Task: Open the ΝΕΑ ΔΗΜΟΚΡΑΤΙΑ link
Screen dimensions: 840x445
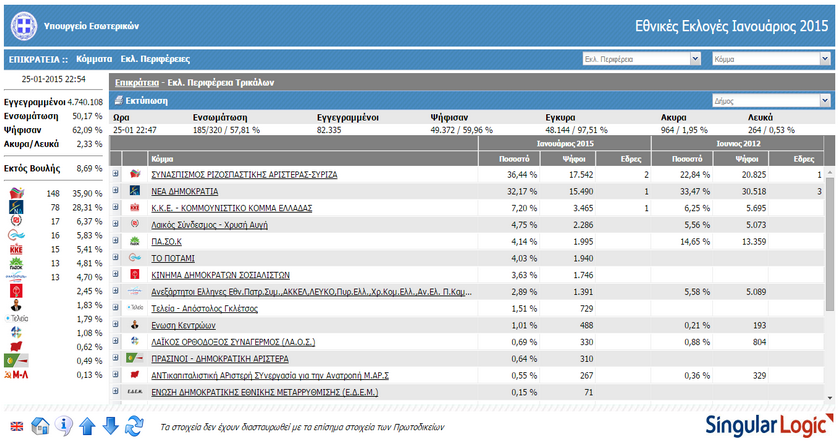Action: tap(184, 191)
